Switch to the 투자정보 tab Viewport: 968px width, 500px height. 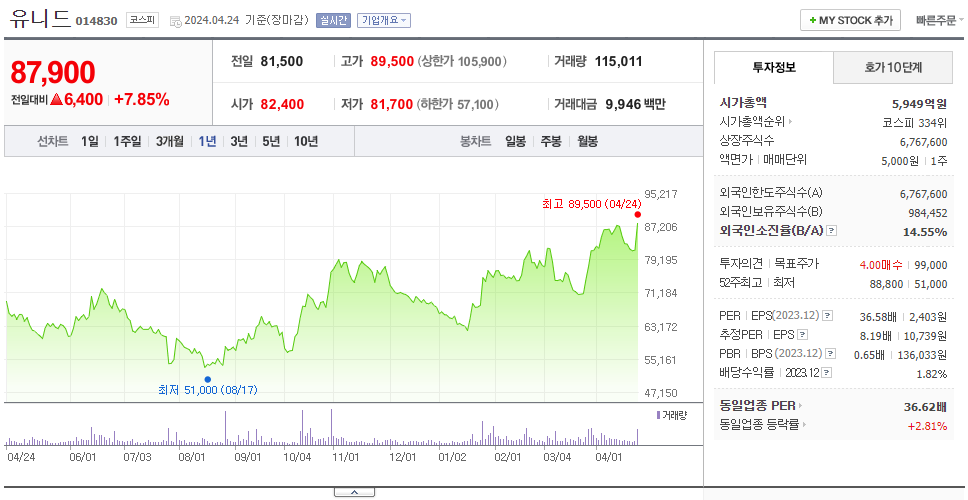pos(774,68)
